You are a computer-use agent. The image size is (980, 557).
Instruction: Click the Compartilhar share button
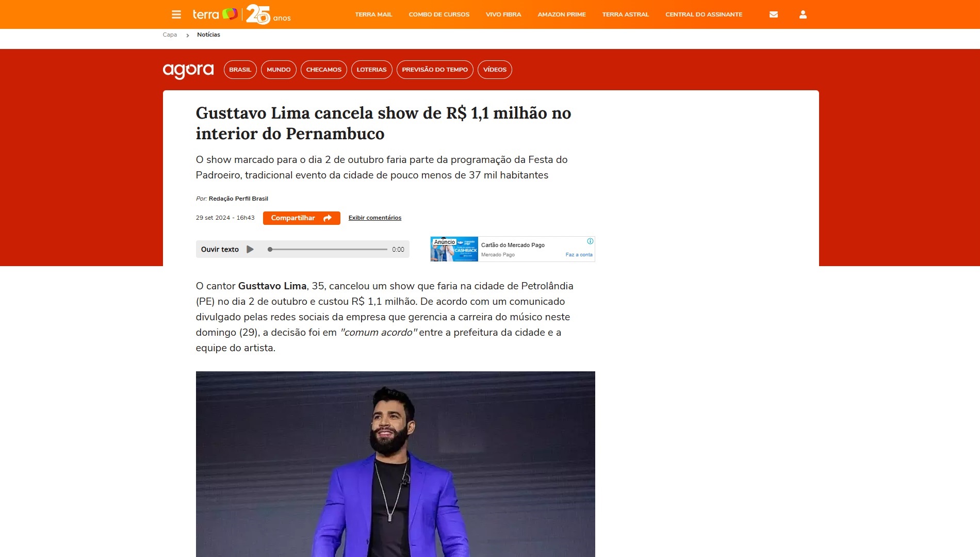(302, 218)
